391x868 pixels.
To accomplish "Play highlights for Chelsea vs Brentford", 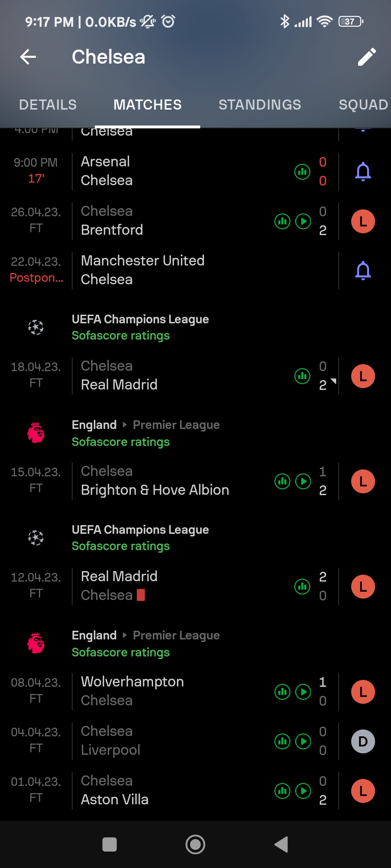I will click(303, 221).
